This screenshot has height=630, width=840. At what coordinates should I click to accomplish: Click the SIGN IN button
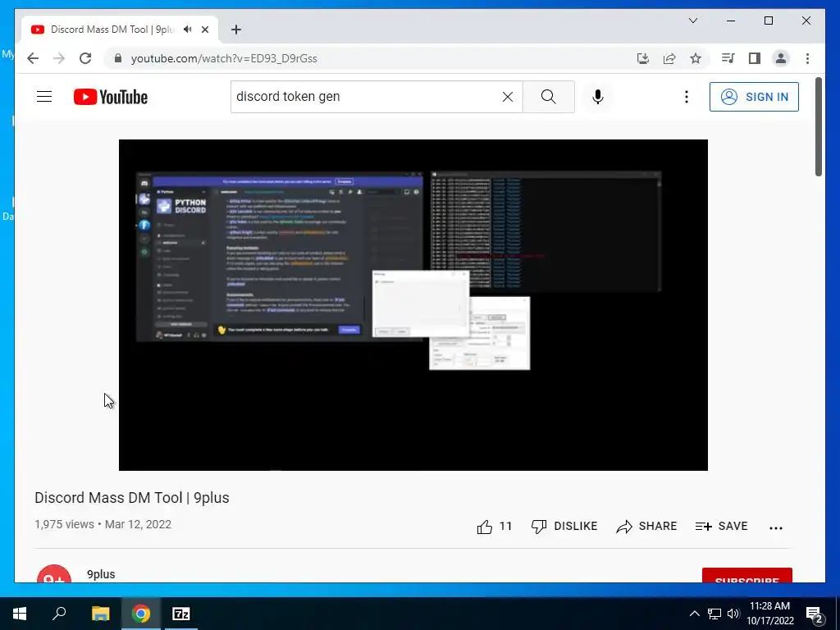click(x=754, y=97)
